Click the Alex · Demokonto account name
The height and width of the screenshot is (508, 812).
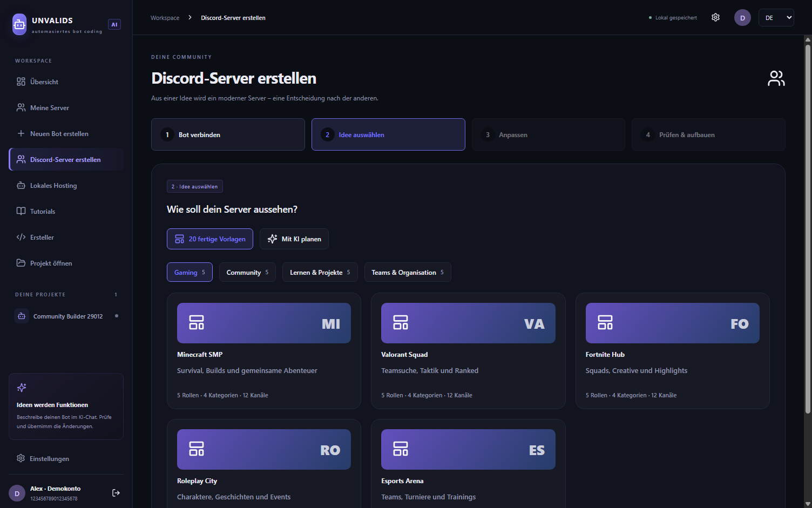tap(55, 489)
